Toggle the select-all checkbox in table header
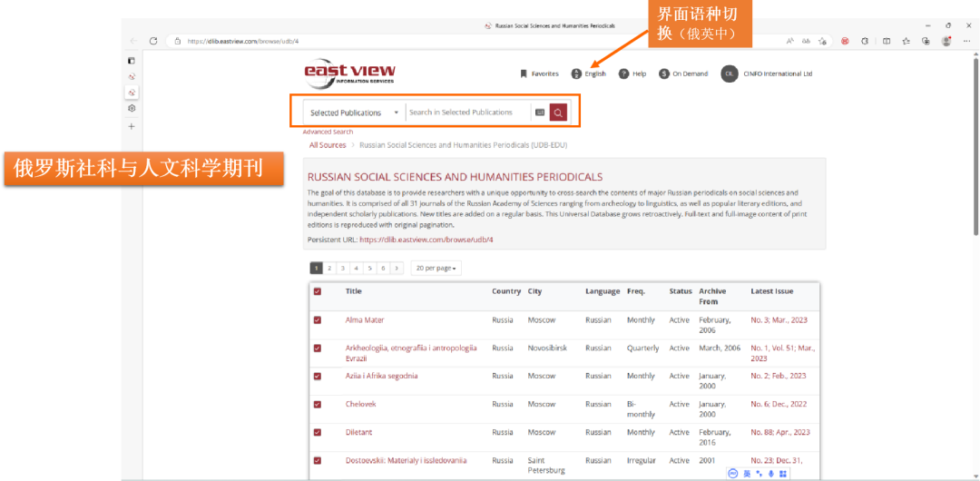 pyautogui.click(x=318, y=291)
